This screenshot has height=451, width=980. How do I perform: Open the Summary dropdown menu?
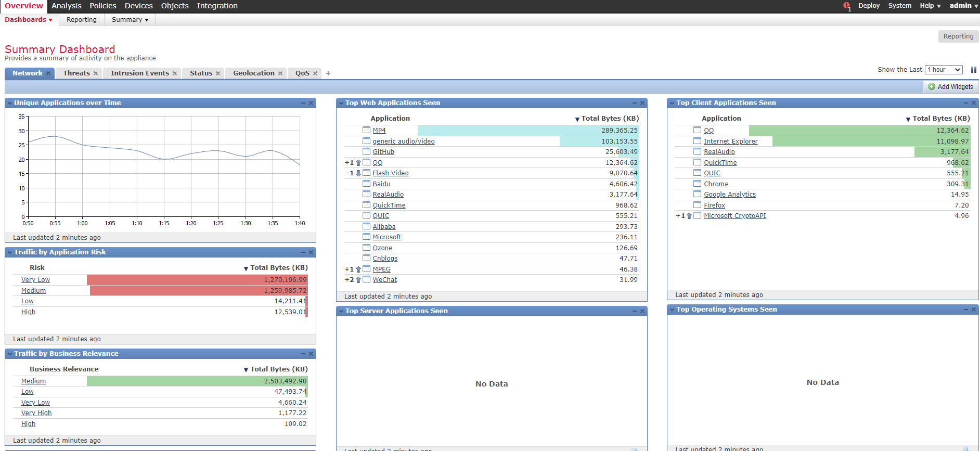coord(130,20)
